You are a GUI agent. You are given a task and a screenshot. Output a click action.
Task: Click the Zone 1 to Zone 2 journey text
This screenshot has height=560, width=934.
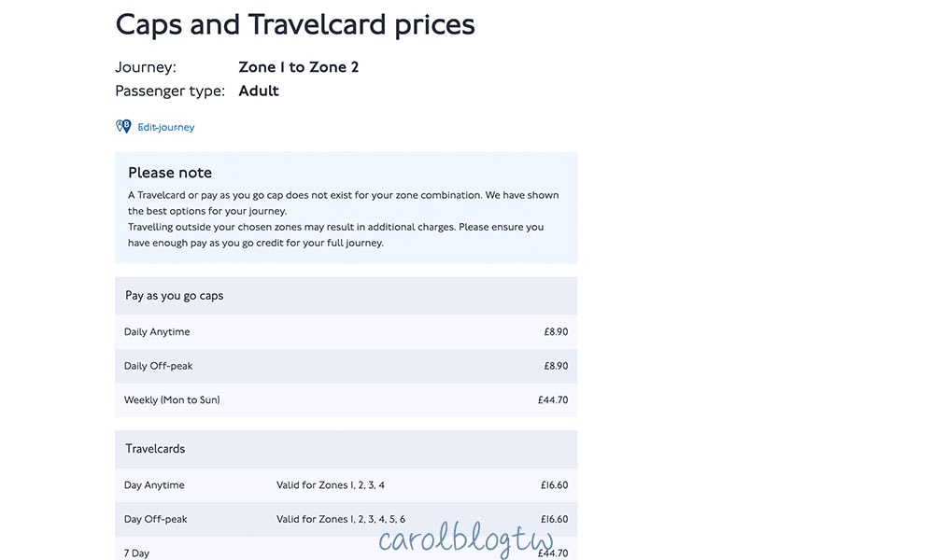coord(299,67)
